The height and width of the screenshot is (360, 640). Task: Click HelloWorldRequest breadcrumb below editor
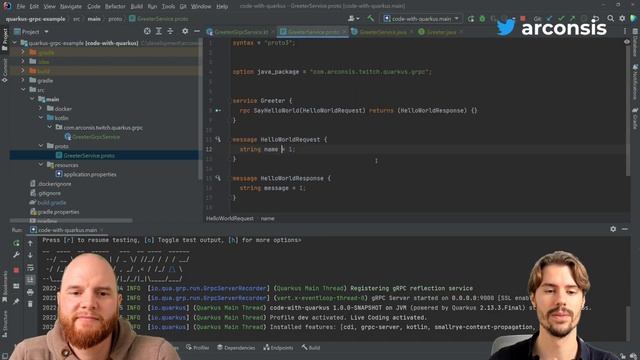point(230,219)
